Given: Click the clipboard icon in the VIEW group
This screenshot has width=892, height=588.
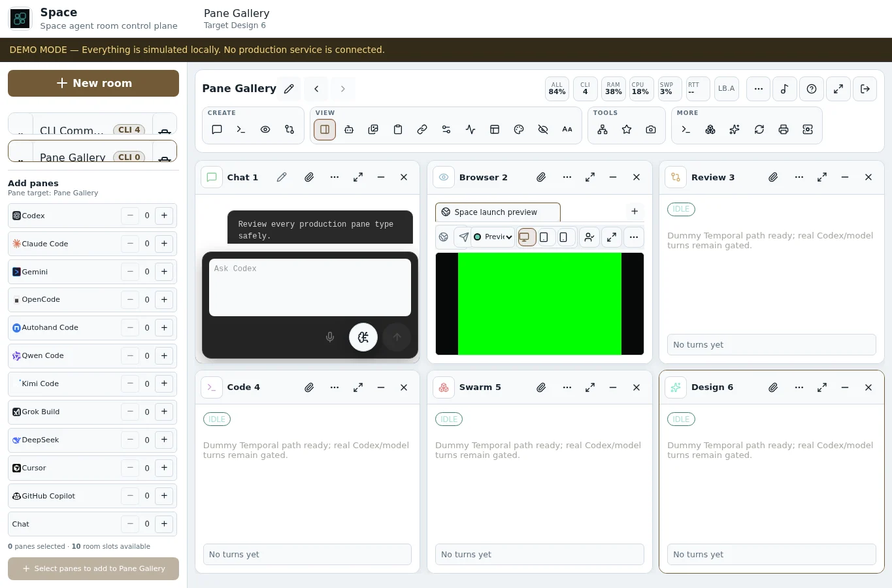Looking at the screenshot, I should (398, 129).
